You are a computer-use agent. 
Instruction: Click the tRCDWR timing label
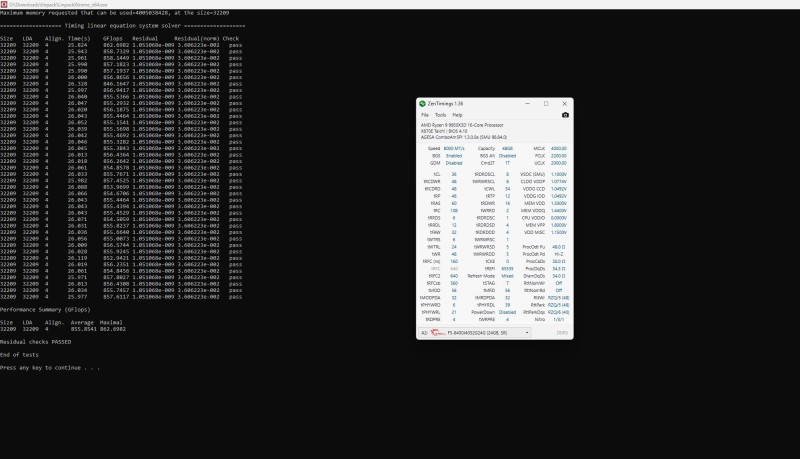[x=432, y=182]
